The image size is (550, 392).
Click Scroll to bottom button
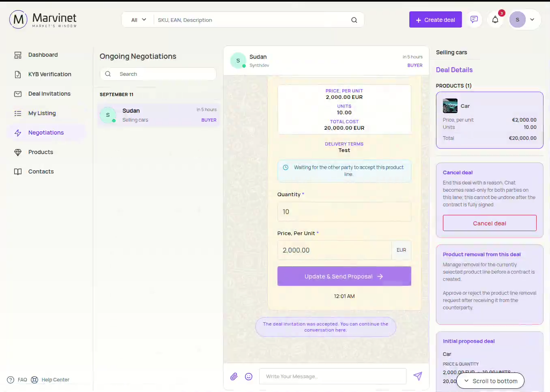coord(490,381)
